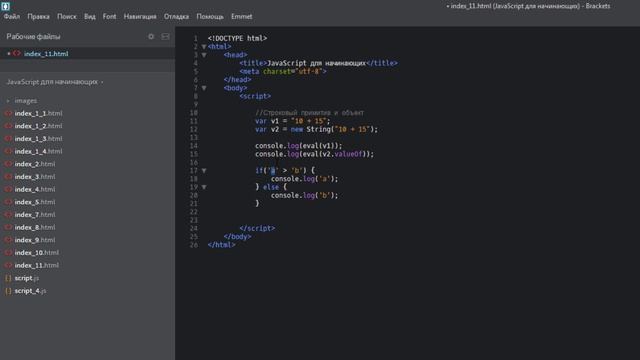Open the Правка menu
Viewport: 640px width, 360px height.
click(38, 17)
